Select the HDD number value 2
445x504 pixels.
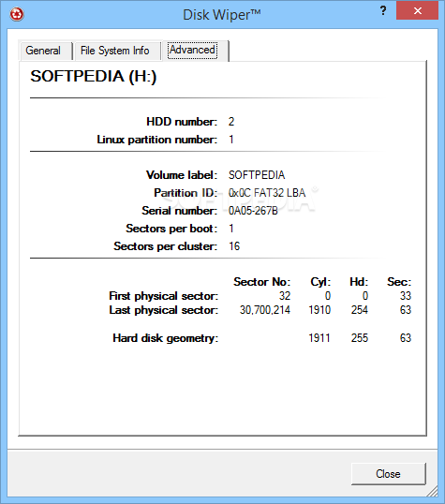coord(231,122)
